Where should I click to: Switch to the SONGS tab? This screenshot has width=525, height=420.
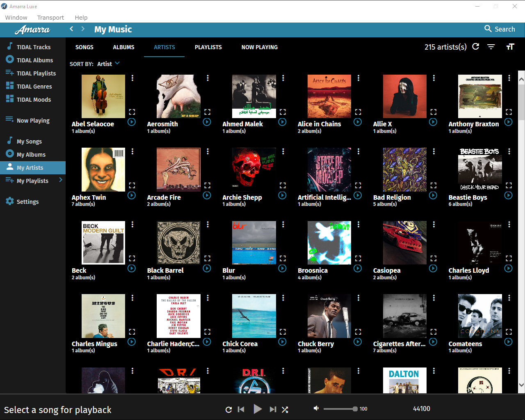click(x=84, y=47)
